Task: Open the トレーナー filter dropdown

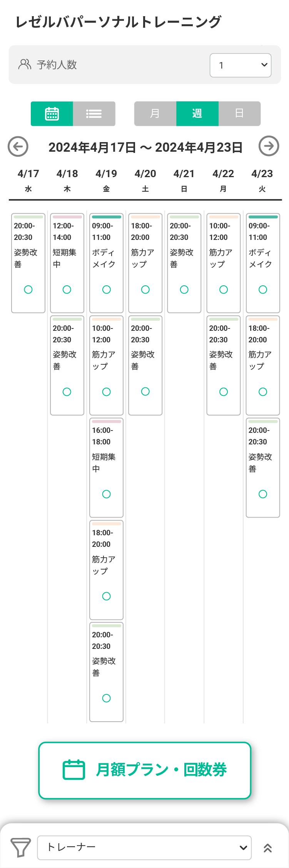Action: (x=144, y=848)
